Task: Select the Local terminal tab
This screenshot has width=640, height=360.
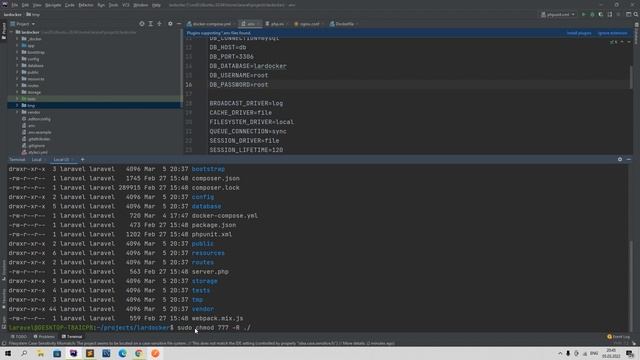Action: point(38,160)
